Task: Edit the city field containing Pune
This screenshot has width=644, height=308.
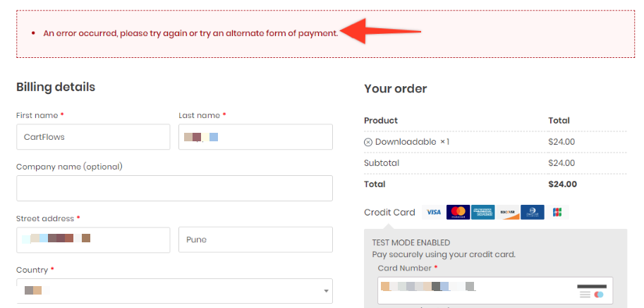Action: tap(255, 239)
